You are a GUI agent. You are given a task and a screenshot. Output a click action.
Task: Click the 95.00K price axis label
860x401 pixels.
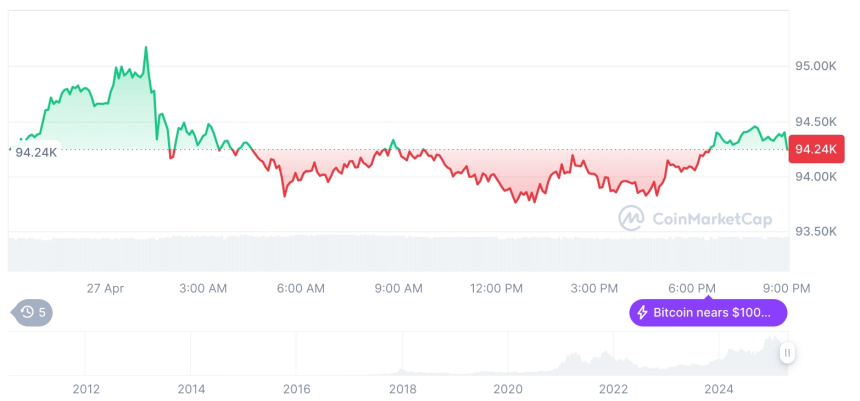[815, 66]
